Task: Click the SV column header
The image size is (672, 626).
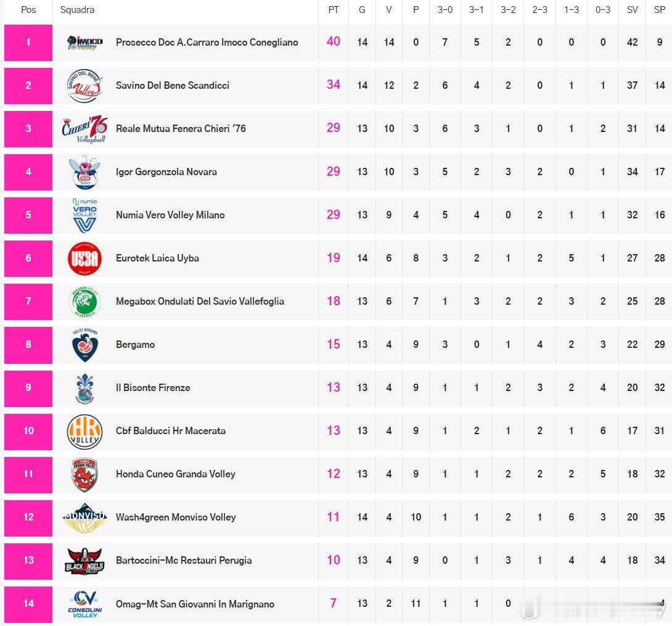Action: (x=633, y=10)
